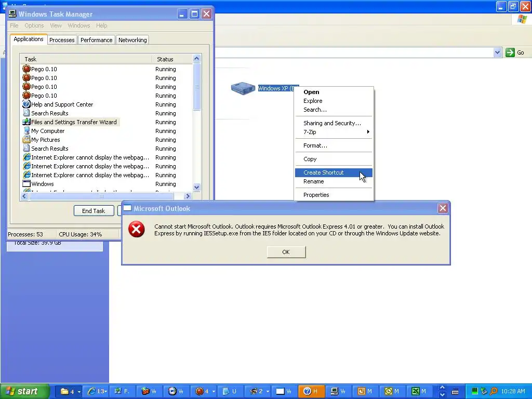Click the task list scroll up arrow

(196, 59)
